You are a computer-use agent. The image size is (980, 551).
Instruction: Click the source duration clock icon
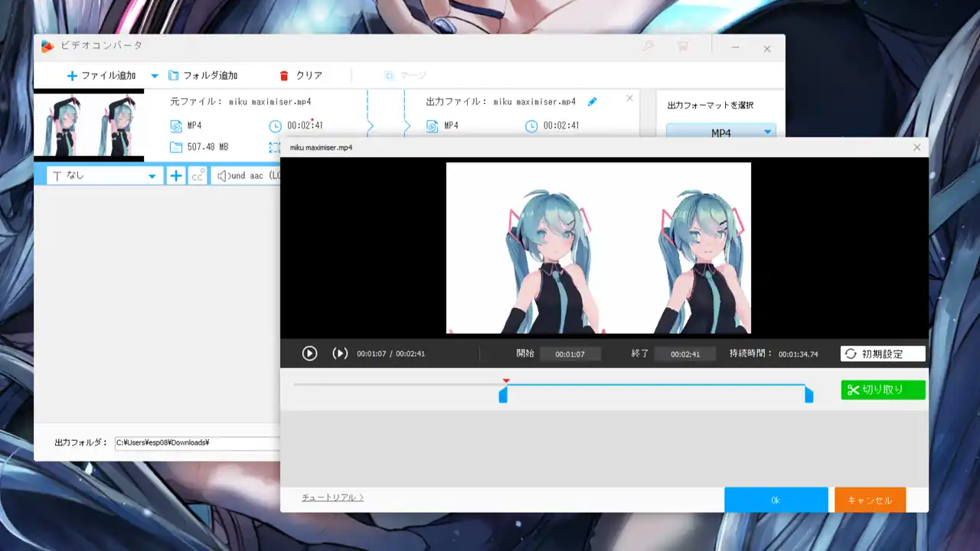tap(275, 126)
